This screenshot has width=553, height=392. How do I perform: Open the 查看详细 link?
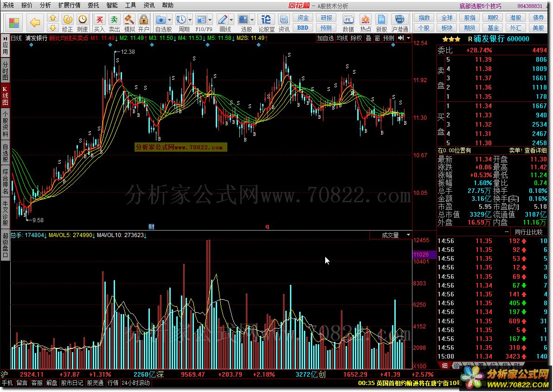click(535, 150)
